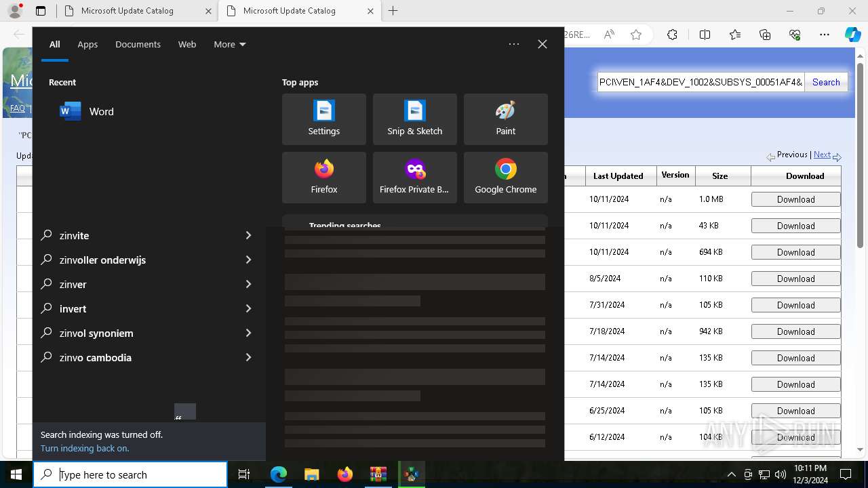Close the search panel with X
The width and height of the screenshot is (868, 488).
pos(542,44)
